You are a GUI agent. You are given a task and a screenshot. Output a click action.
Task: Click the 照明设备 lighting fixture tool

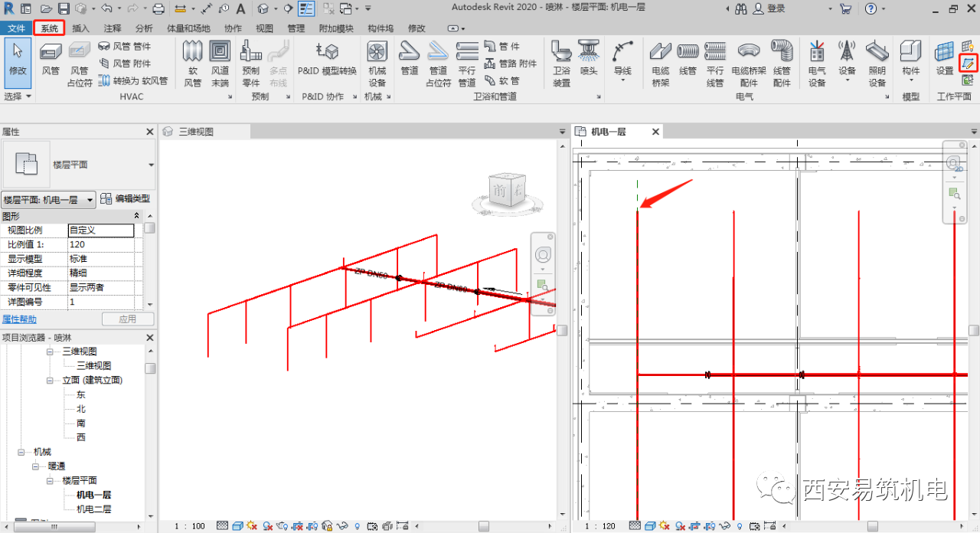[877, 64]
